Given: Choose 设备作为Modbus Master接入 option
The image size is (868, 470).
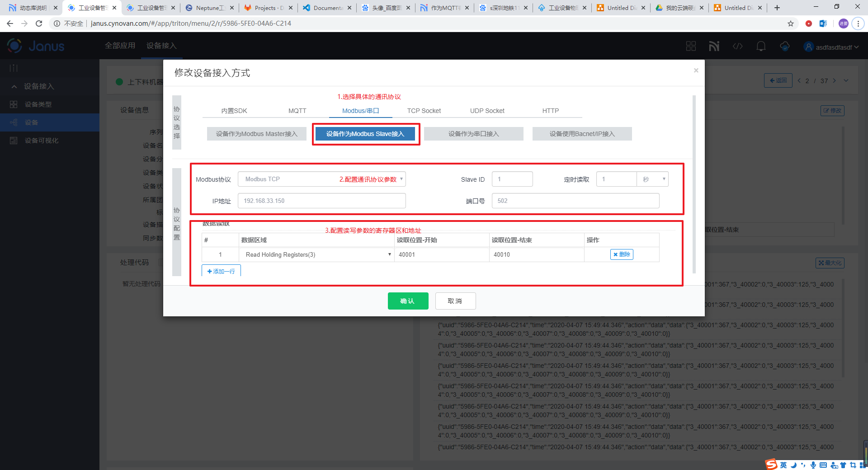Looking at the screenshot, I should tap(257, 134).
